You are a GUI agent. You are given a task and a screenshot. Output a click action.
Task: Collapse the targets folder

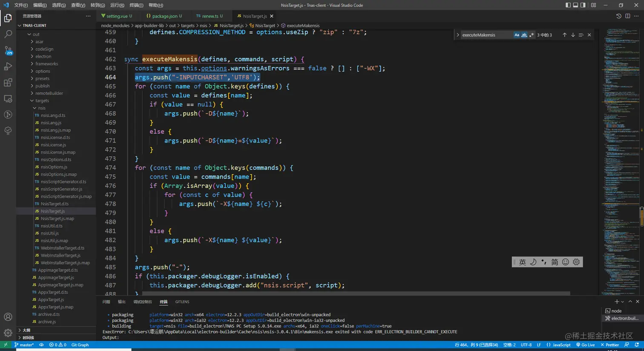pyautogui.click(x=42, y=100)
